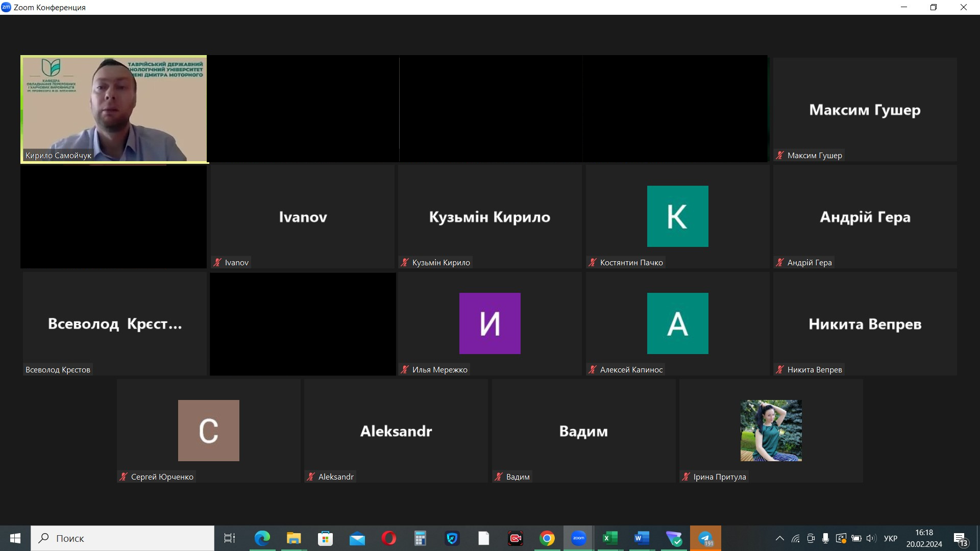Click muted mic icon next to Ivanov

coord(217,263)
